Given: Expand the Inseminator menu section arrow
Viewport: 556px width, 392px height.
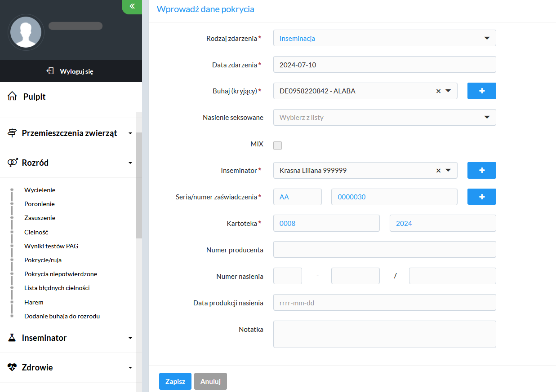Looking at the screenshot, I should [x=130, y=338].
